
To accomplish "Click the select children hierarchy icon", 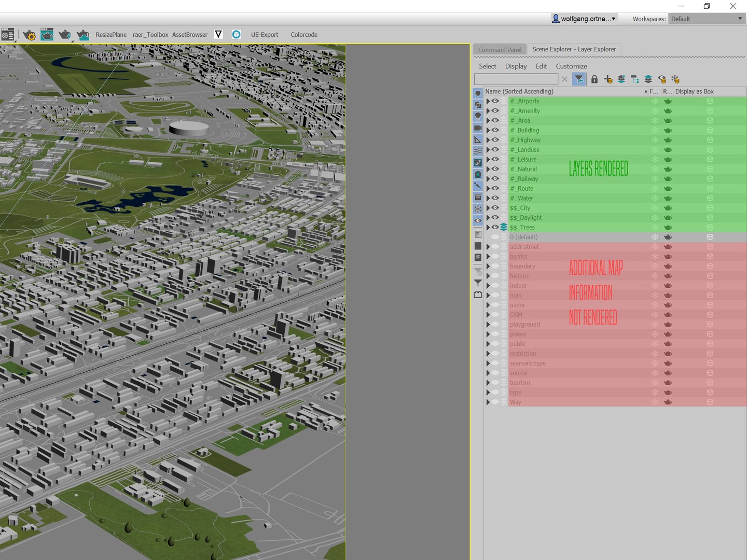I will tap(635, 79).
